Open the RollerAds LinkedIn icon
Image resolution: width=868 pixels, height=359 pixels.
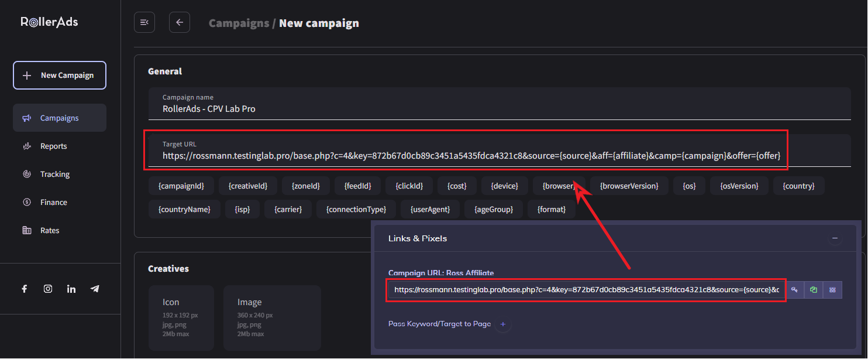71,289
